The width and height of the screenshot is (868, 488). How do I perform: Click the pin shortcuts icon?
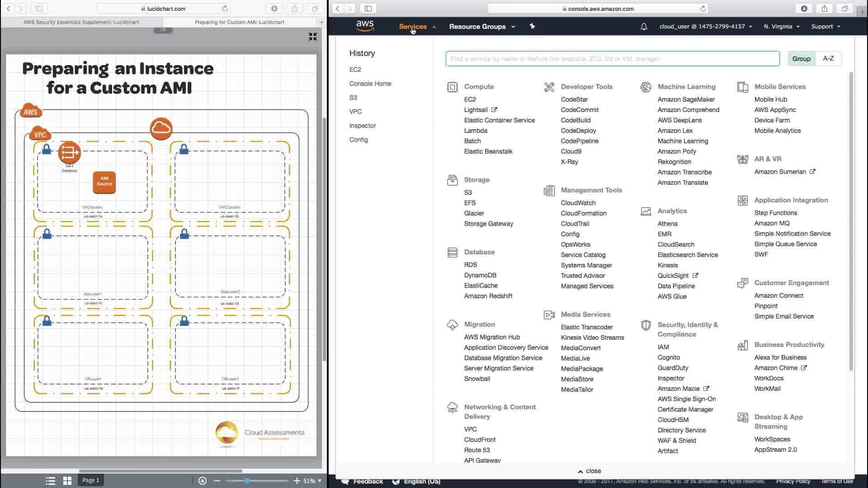[532, 26]
